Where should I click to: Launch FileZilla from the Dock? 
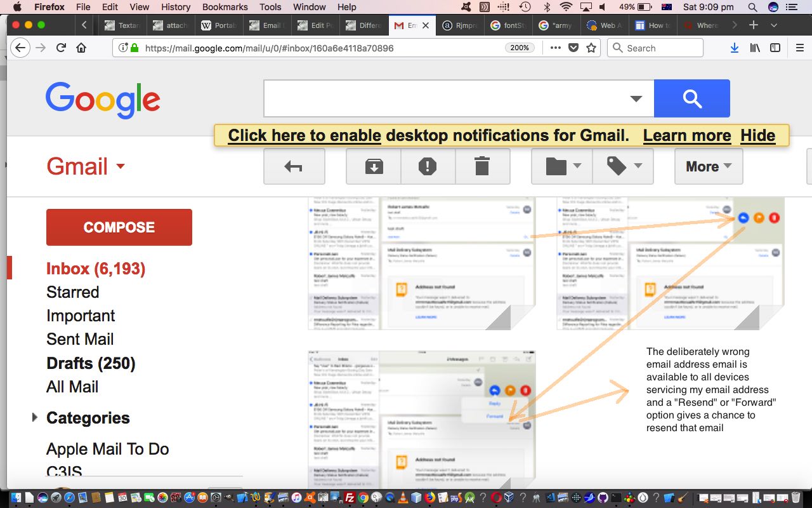pos(350,498)
